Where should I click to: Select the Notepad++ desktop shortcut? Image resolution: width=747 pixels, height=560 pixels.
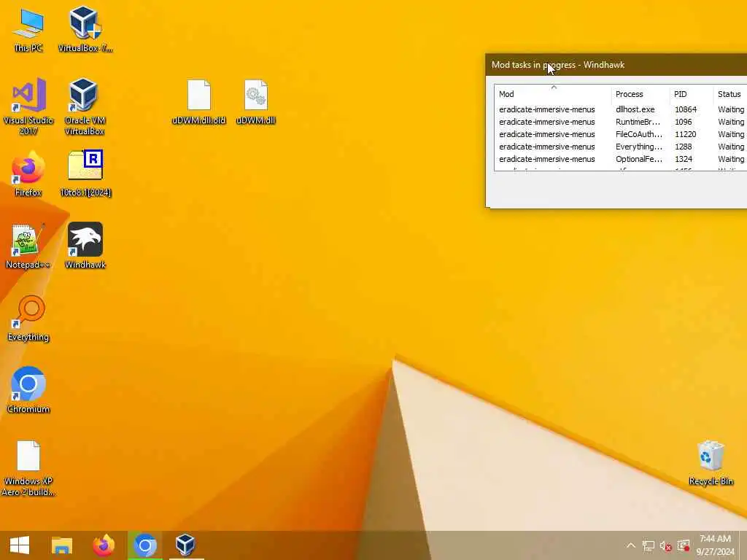click(28, 246)
